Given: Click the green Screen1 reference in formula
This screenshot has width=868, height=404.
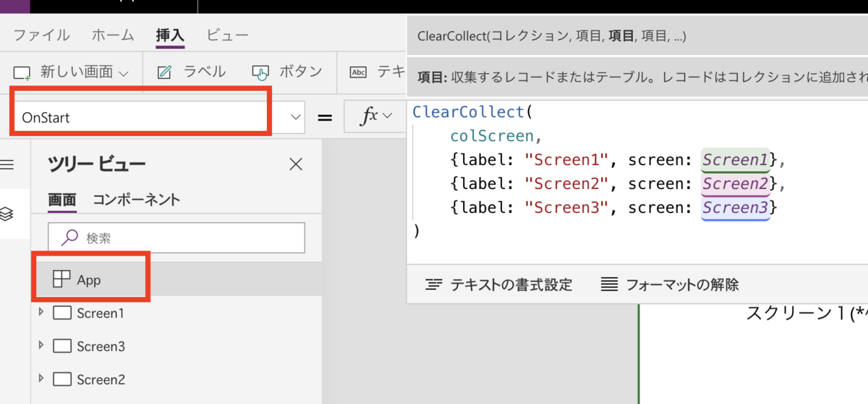Looking at the screenshot, I should click(x=736, y=159).
